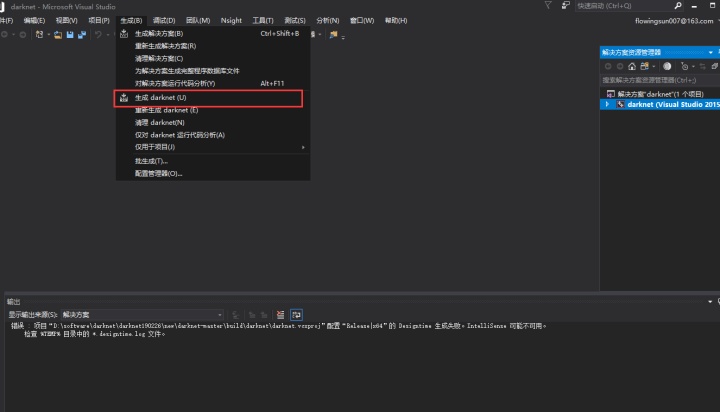Open the 显示输出来源 dropdown
The height and width of the screenshot is (412, 720).
(143, 315)
